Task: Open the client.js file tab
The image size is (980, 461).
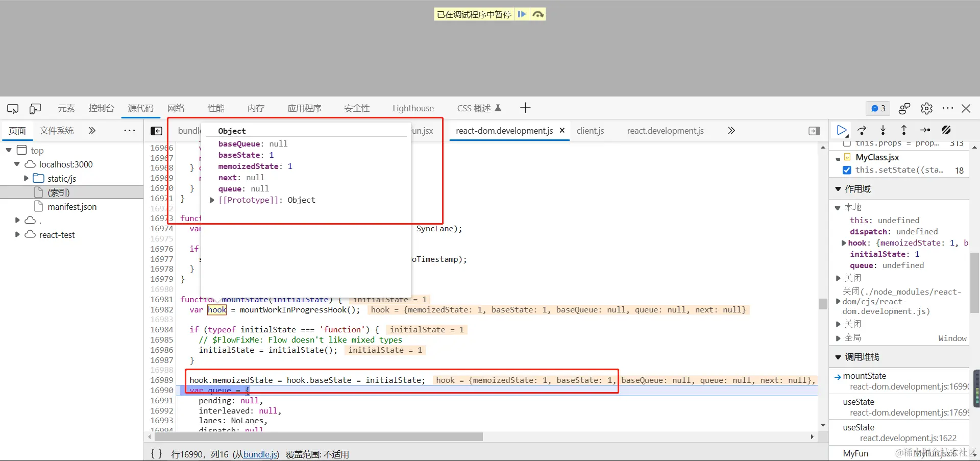Action: pos(591,131)
